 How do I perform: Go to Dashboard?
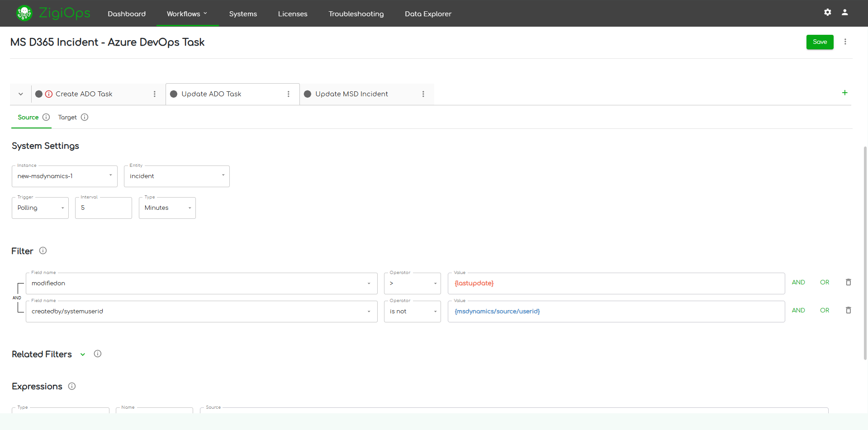click(127, 14)
